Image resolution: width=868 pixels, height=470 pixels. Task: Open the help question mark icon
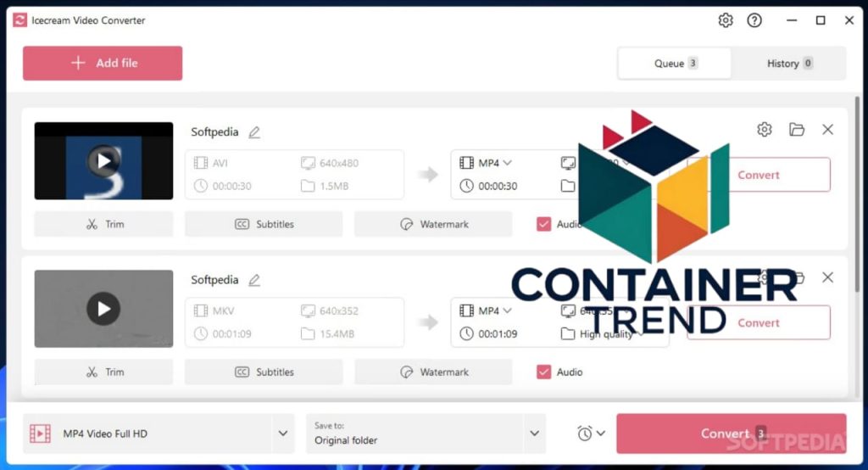(754, 20)
